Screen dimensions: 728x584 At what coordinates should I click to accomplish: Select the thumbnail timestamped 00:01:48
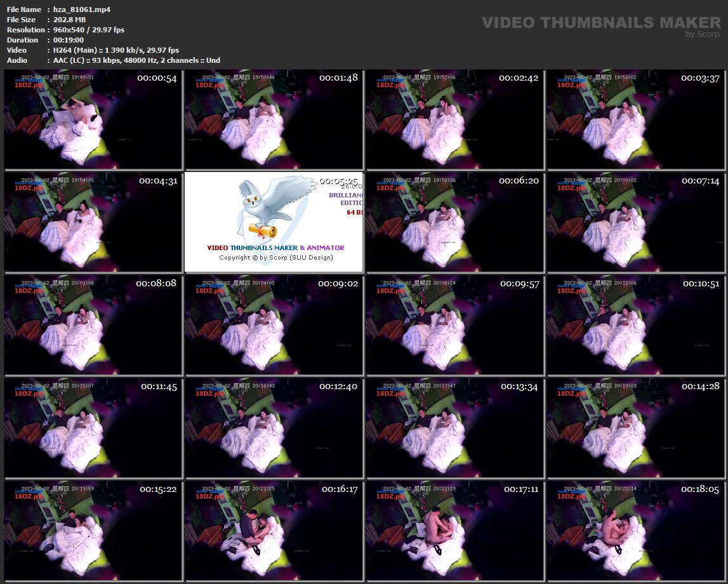pos(274,120)
